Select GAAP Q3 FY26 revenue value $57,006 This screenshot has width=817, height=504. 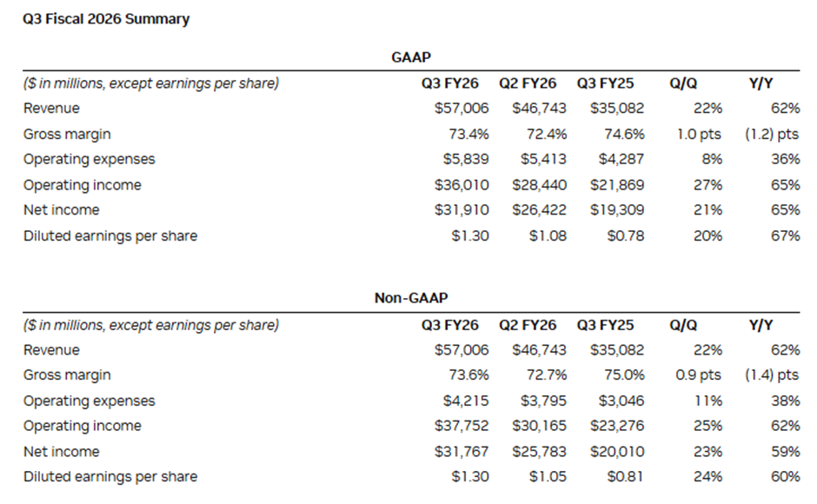point(462,109)
